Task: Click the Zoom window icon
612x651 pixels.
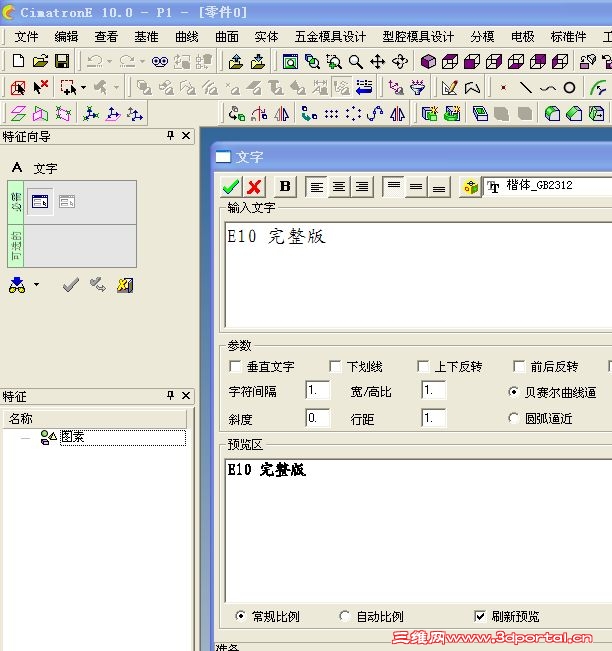Action: [x=334, y=62]
